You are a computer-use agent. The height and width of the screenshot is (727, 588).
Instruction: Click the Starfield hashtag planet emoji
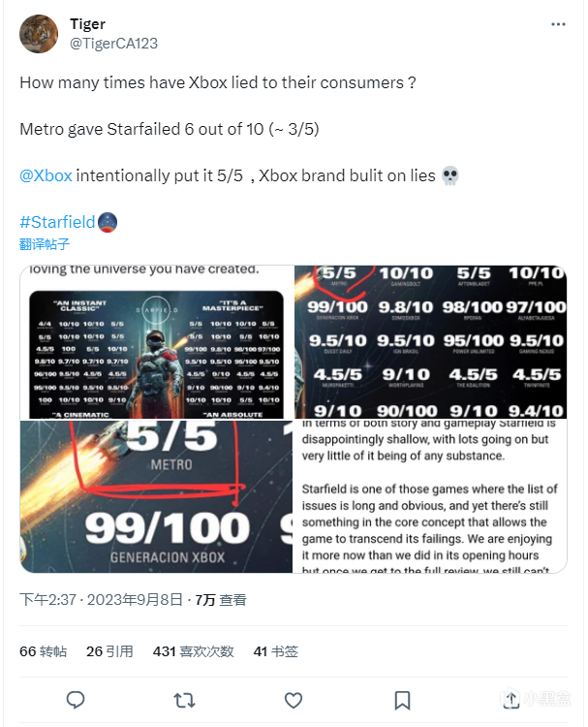pyautogui.click(x=108, y=223)
